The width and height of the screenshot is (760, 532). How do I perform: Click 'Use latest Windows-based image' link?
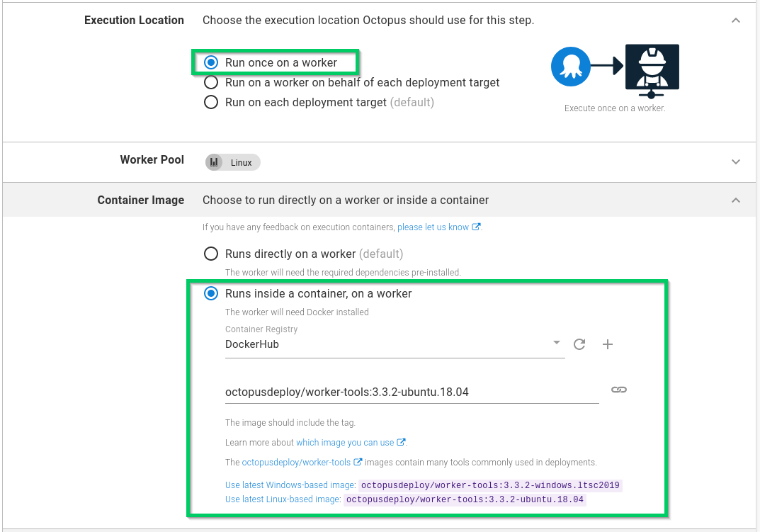pyautogui.click(x=290, y=485)
